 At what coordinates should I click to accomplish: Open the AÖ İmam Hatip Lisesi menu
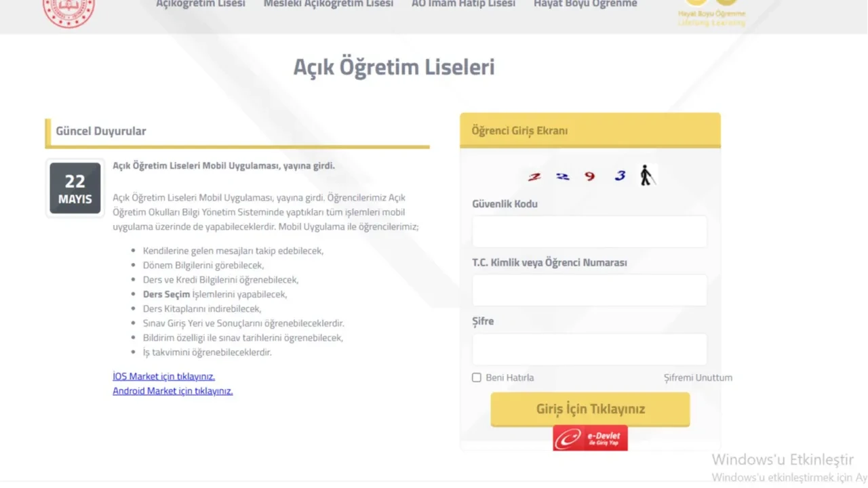tap(463, 4)
